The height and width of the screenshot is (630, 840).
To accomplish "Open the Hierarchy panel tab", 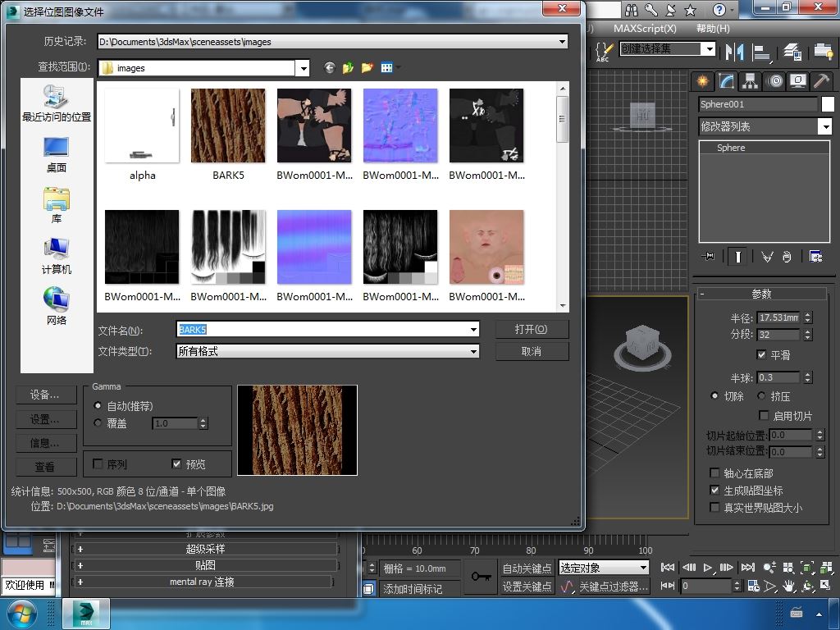I will [x=750, y=80].
